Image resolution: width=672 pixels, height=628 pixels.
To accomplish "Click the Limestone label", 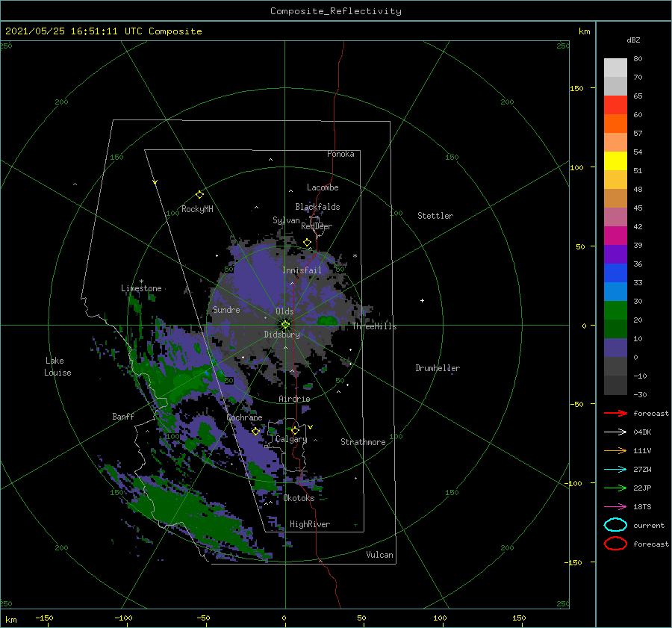I will (x=141, y=288).
